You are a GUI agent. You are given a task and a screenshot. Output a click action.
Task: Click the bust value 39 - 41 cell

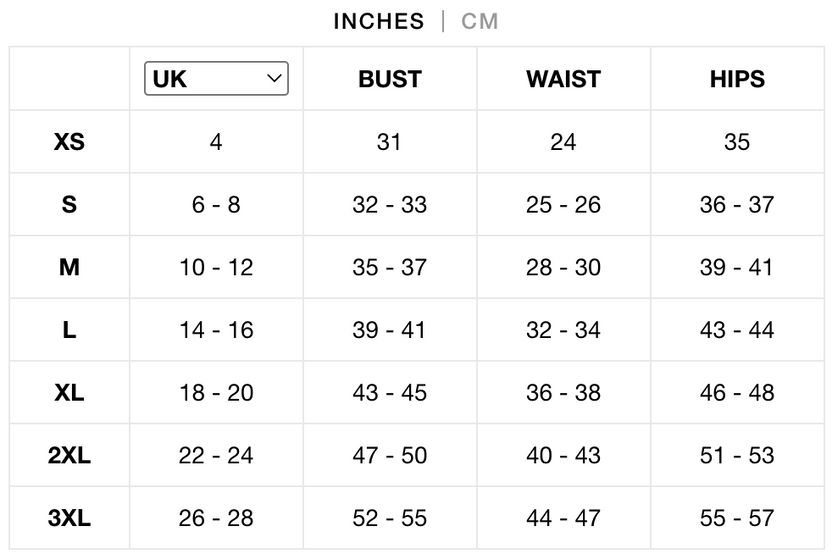[389, 330]
